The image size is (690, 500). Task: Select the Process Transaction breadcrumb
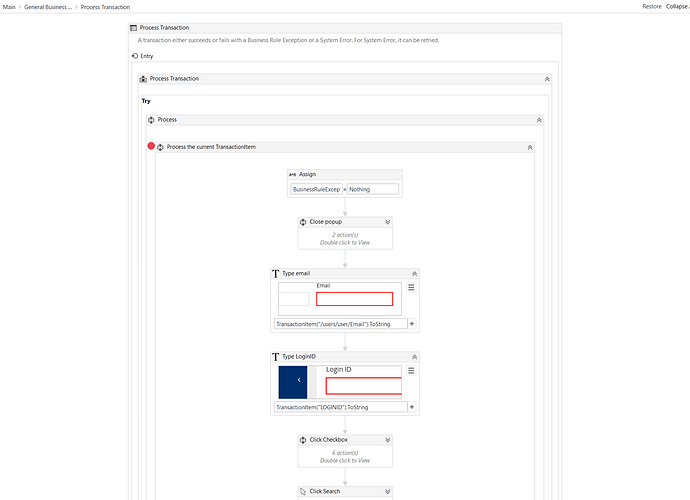(x=105, y=7)
